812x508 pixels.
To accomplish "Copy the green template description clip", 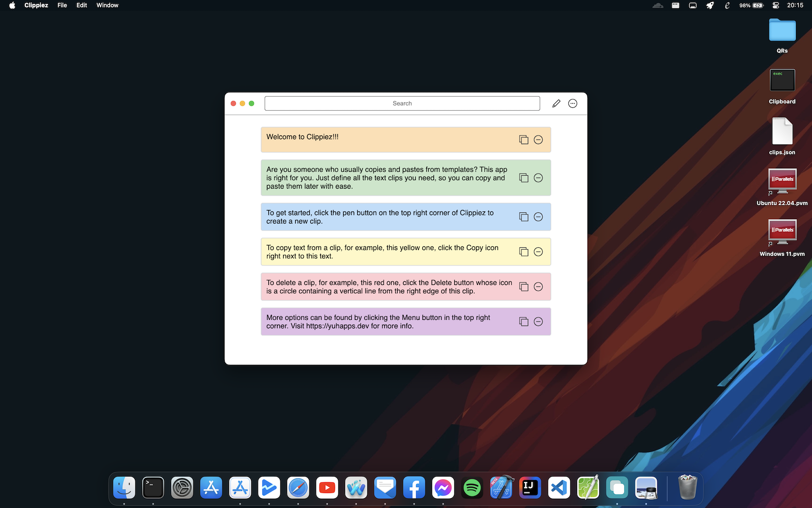I will (523, 178).
